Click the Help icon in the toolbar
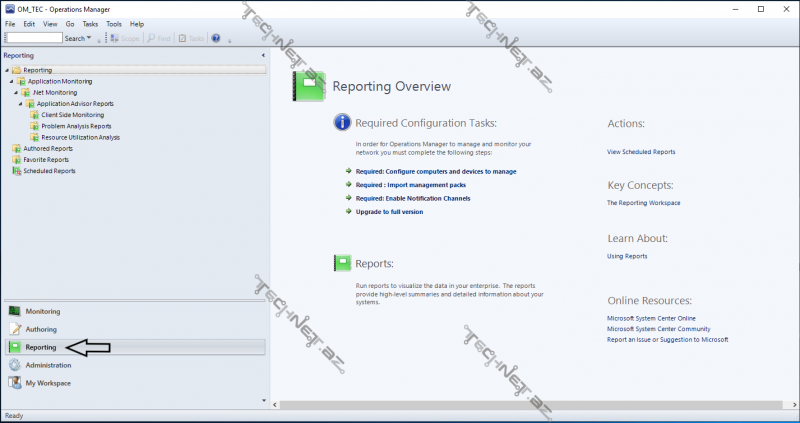800x423 pixels. click(215, 38)
